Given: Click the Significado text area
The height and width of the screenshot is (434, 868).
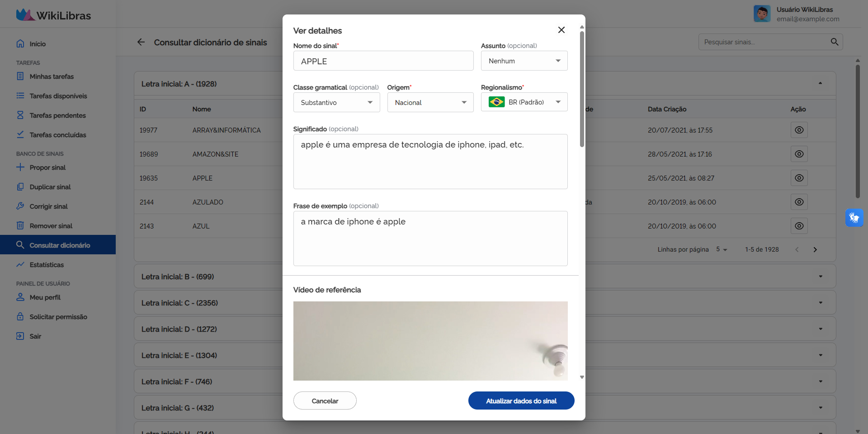Looking at the screenshot, I should pos(430,162).
